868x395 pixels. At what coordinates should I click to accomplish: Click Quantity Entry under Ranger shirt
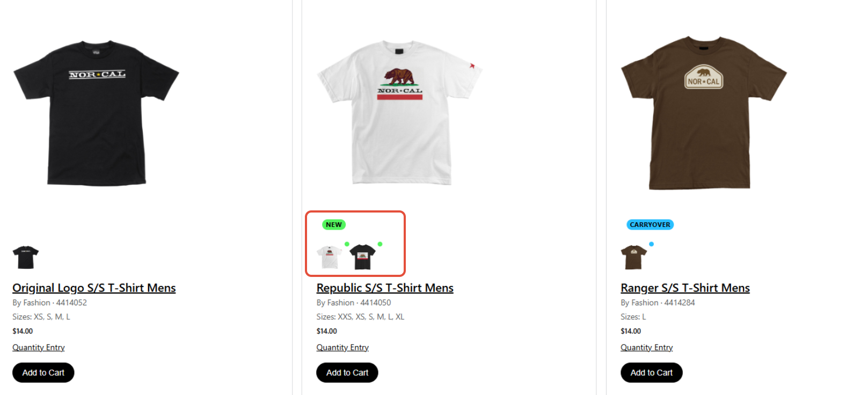tap(647, 347)
